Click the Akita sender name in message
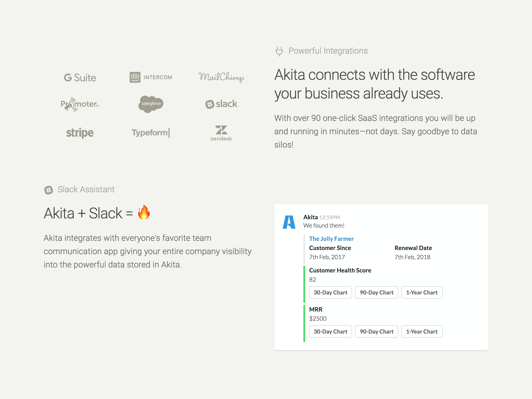532x399 pixels. coord(310,217)
